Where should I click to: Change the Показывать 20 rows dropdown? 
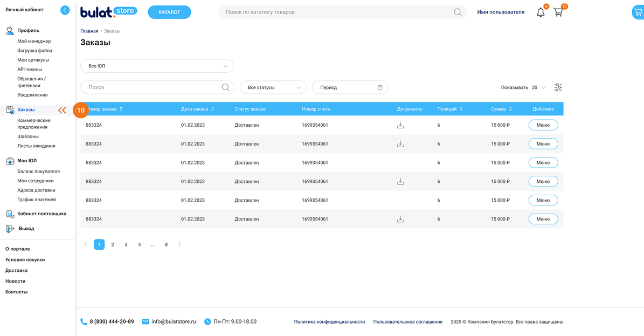tap(538, 87)
